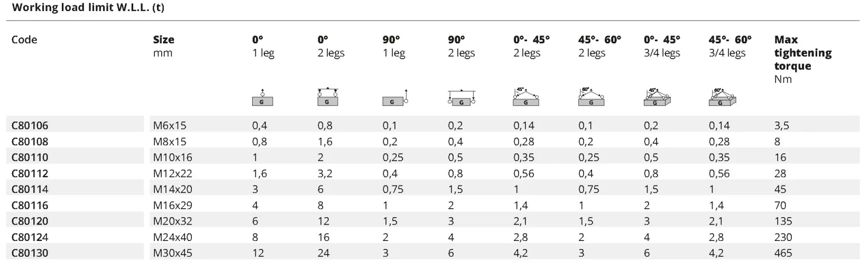
Task: Click the Working load limit W.L.L. title
Action: 88,8
